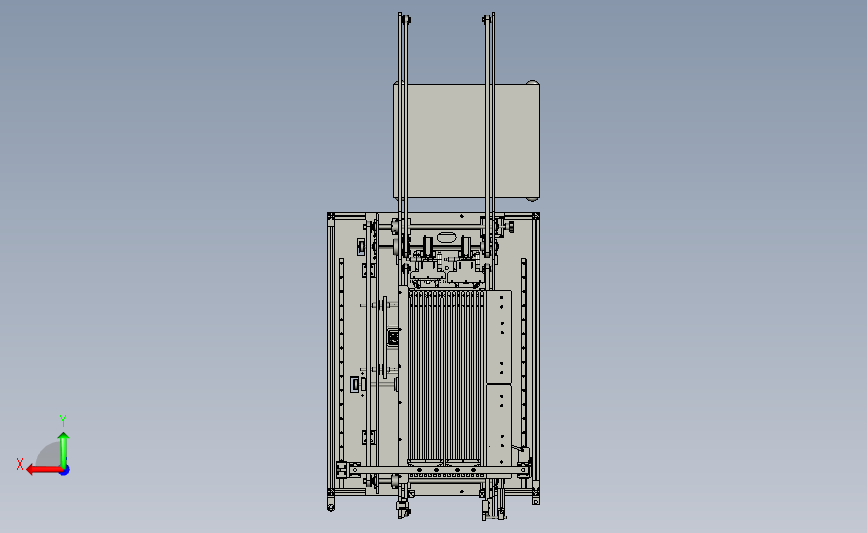This screenshot has width=867, height=533.
Task: Click the blue Z origin ball of triad
Action: [65, 471]
